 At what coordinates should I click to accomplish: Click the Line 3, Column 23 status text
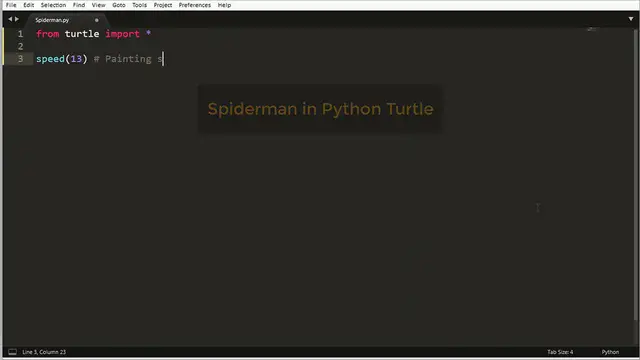click(44, 352)
